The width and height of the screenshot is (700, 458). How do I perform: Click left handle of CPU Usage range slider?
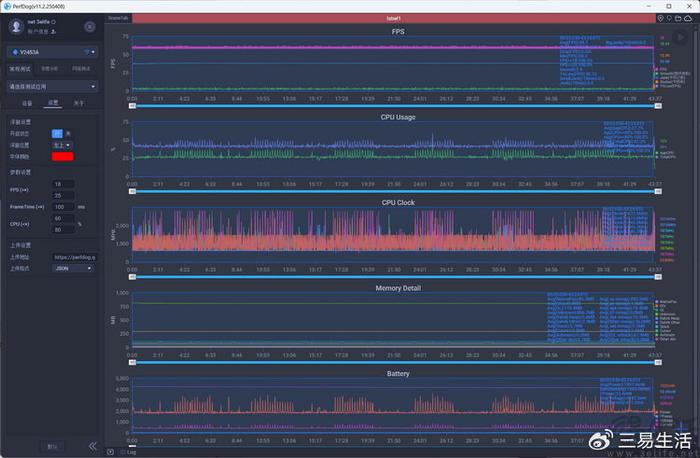tap(133, 191)
